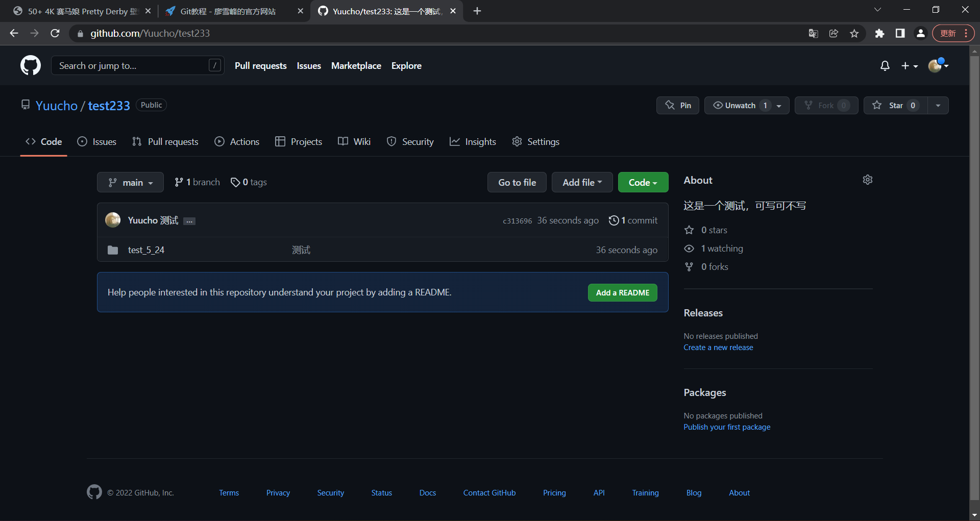Open the repository Security tab
The image size is (980, 521).
point(410,142)
